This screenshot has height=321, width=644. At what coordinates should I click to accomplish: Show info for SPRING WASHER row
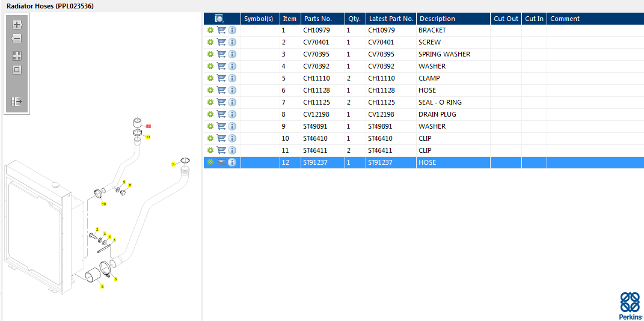point(232,54)
